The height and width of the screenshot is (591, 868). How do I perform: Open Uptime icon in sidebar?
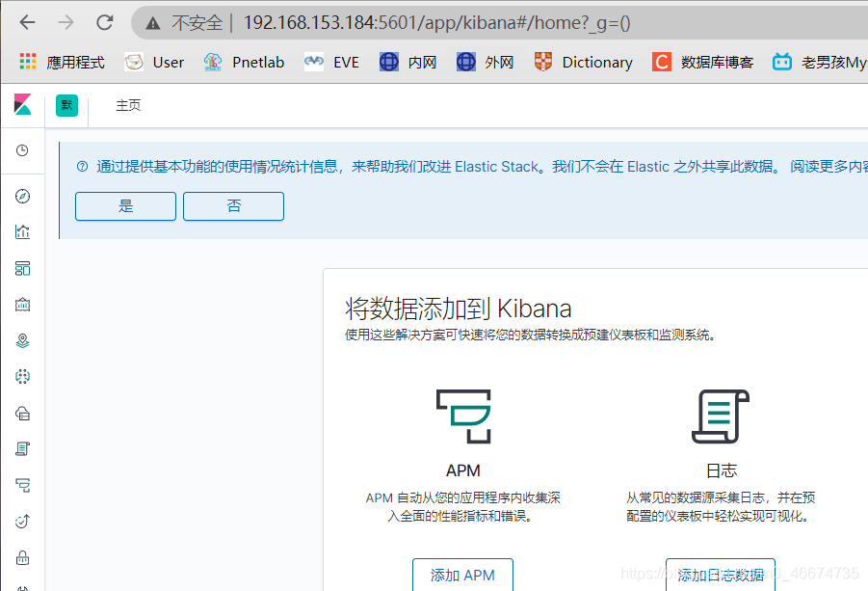23,522
